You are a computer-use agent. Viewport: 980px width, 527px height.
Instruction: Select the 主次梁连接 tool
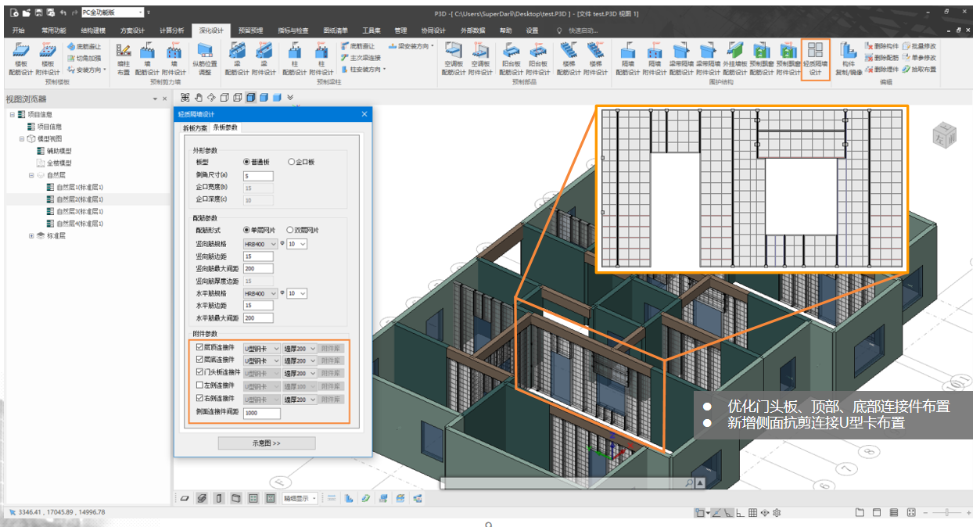click(361, 58)
